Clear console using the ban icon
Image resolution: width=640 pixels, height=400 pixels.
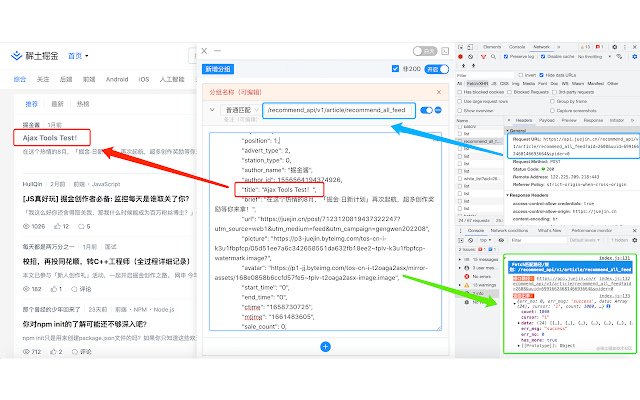point(471,240)
